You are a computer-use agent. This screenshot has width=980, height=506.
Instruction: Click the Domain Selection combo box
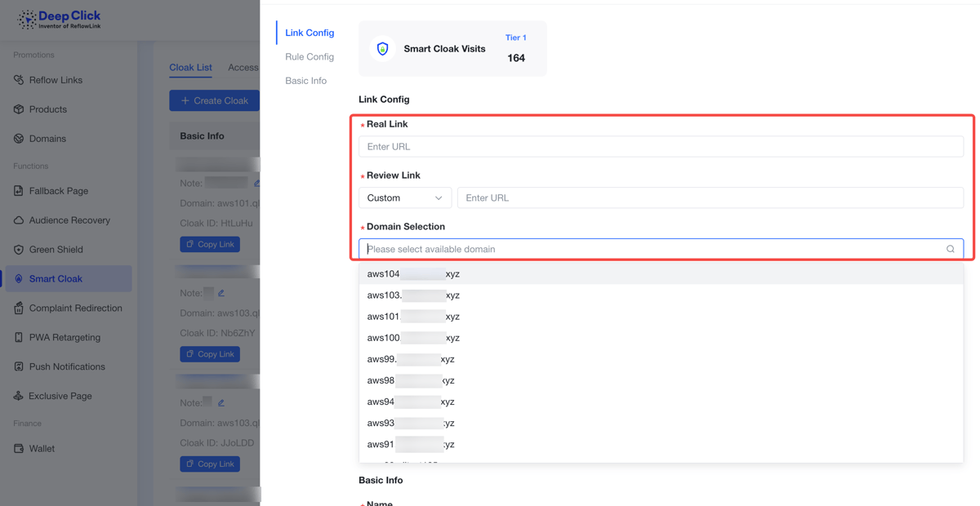click(x=661, y=249)
